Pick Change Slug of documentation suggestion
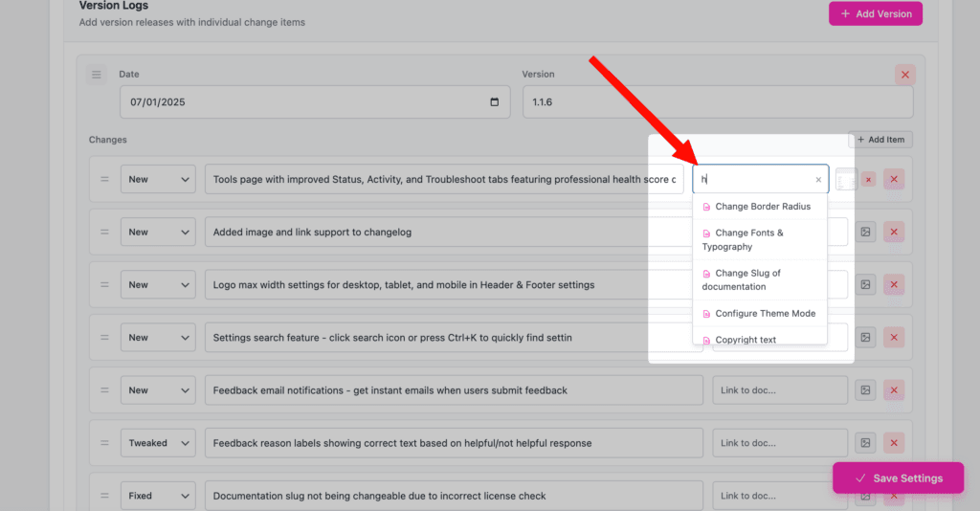980x511 pixels. pyautogui.click(x=746, y=279)
